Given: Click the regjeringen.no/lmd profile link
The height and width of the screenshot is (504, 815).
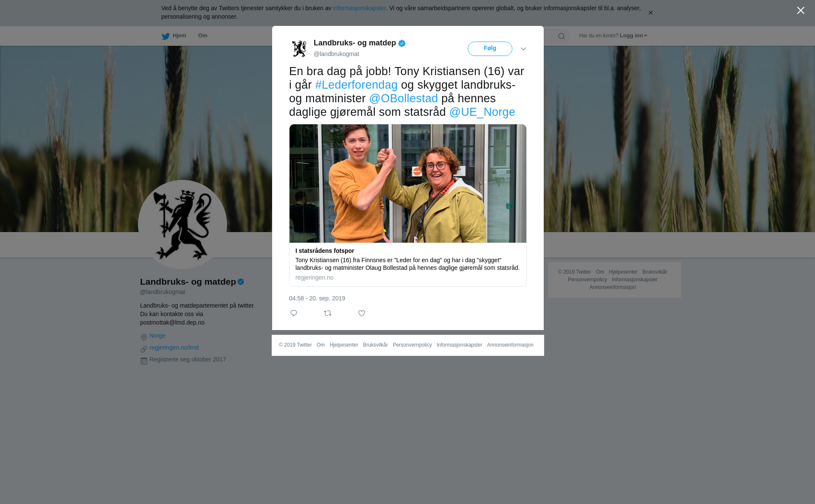Looking at the screenshot, I should click(174, 347).
